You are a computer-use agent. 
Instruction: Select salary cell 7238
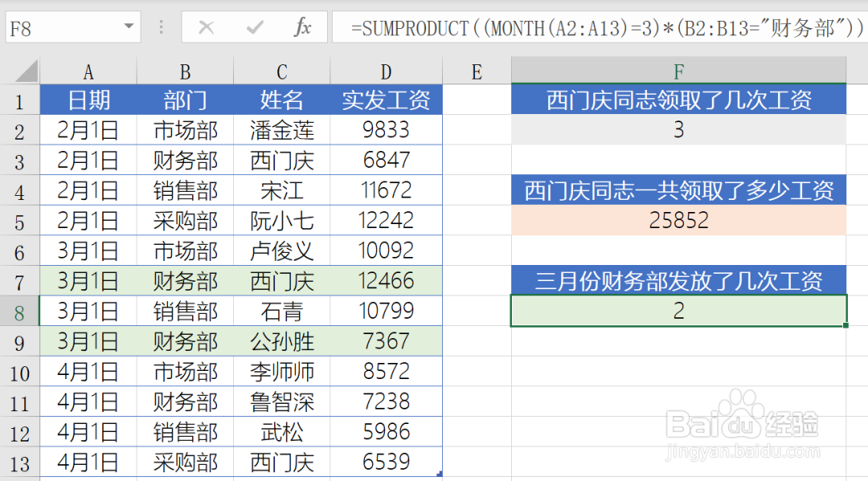(386, 402)
